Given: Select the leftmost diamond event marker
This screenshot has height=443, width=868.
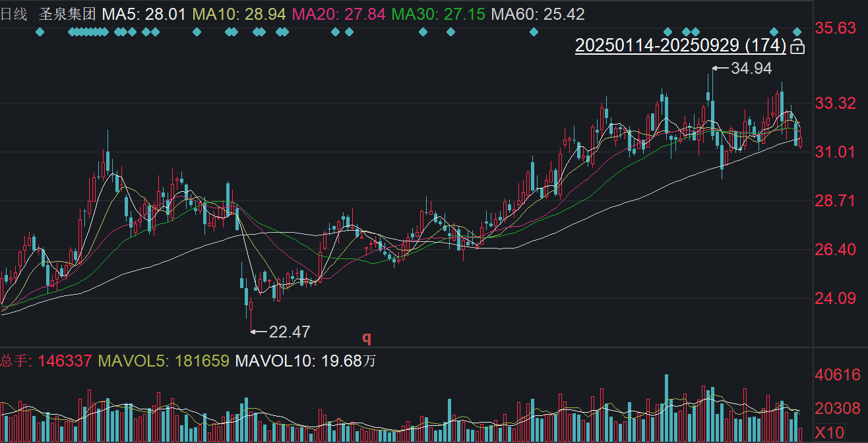Looking at the screenshot, I should pos(40,32).
